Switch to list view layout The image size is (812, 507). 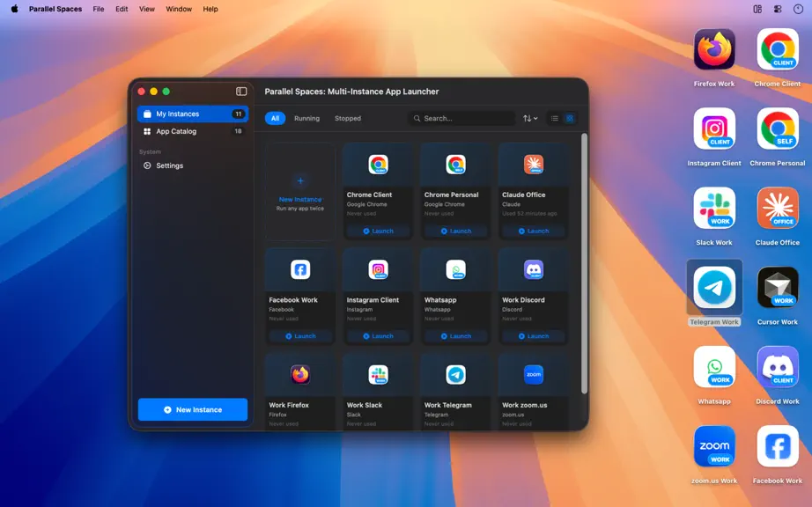(555, 119)
